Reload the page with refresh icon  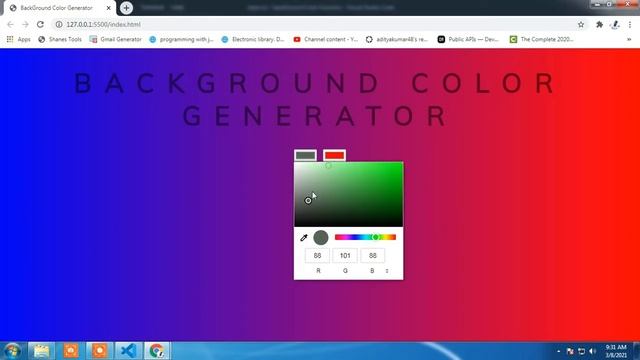[x=40, y=24]
